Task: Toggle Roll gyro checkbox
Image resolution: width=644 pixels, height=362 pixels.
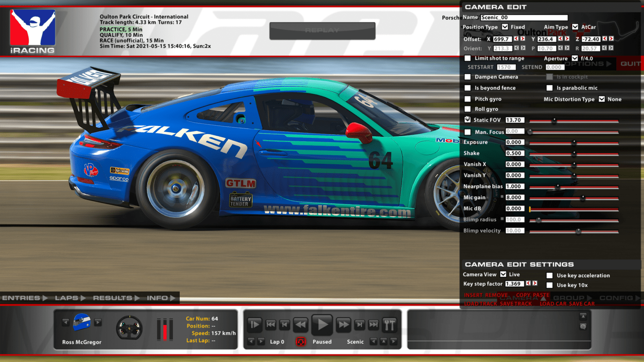Action: (x=467, y=109)
